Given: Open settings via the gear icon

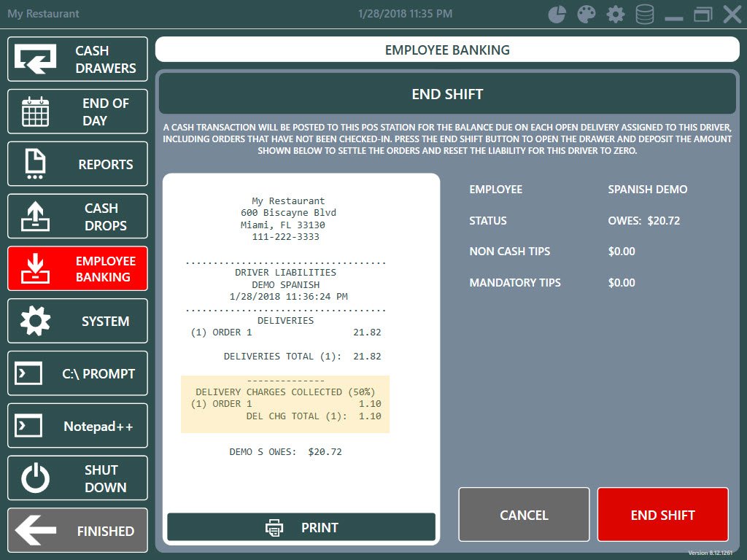Looking at the screenshot, I should pyautogui.click(x=616, y=15).
